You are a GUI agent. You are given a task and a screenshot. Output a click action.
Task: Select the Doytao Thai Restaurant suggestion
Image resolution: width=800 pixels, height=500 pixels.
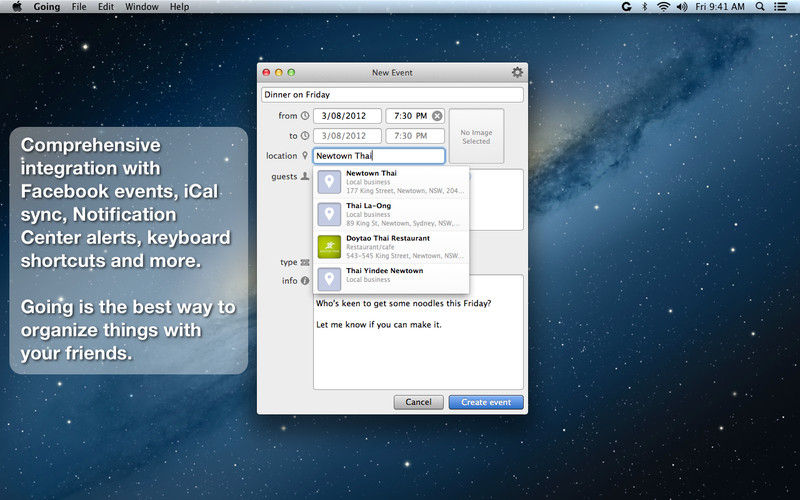point(391,247)
